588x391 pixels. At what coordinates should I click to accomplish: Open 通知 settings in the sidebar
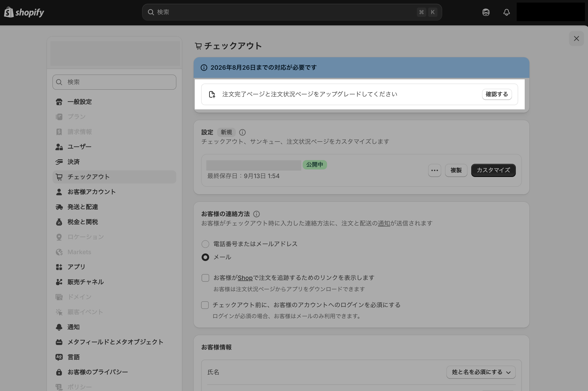coord(73,327)
